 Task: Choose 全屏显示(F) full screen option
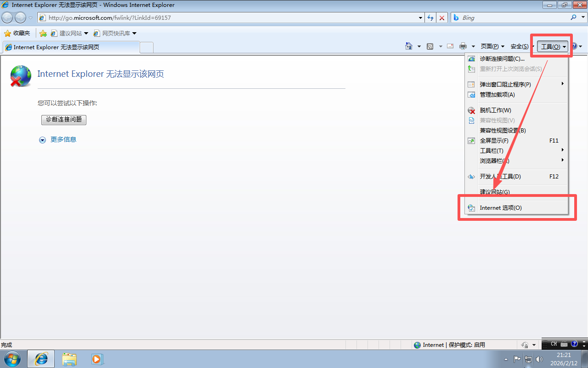tap(517, 141)
